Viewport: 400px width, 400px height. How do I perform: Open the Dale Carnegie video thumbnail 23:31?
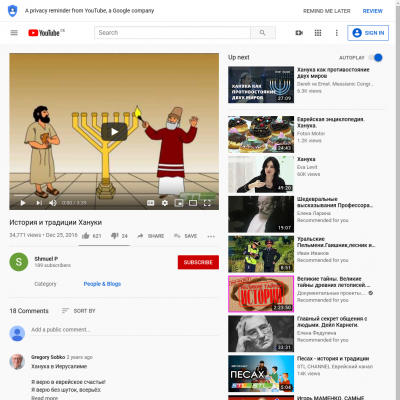click(x=261, y=334)
